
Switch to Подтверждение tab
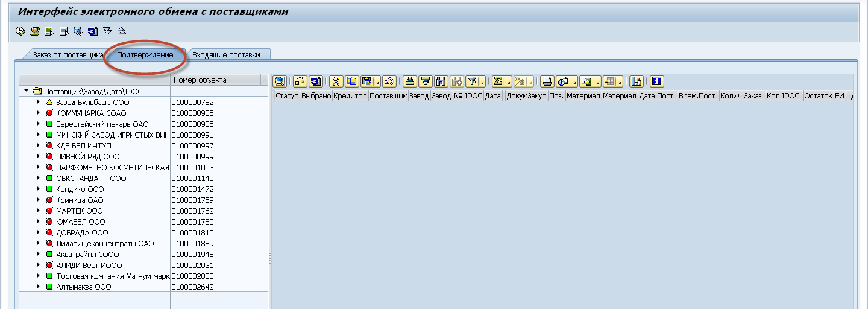145,54
